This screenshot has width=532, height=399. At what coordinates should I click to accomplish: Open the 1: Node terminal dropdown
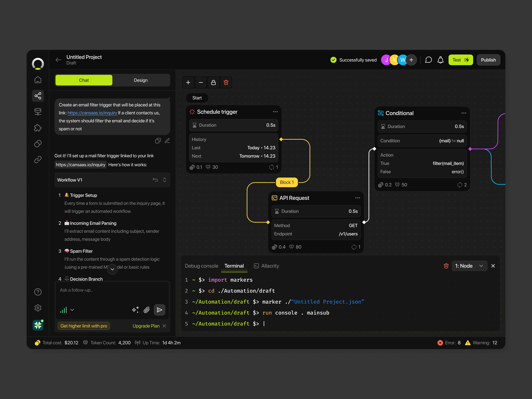click(469, 266)
